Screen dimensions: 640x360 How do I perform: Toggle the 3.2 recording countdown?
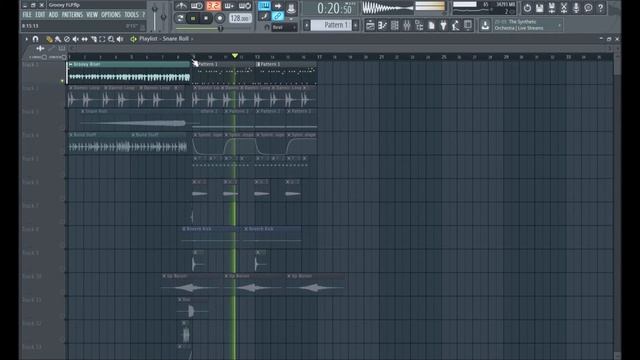(213, 6)
